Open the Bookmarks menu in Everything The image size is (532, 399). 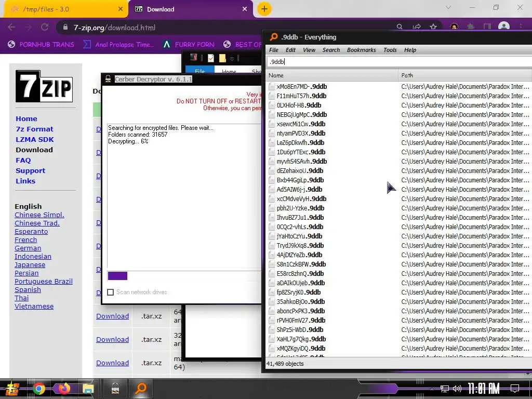(362, 50)
